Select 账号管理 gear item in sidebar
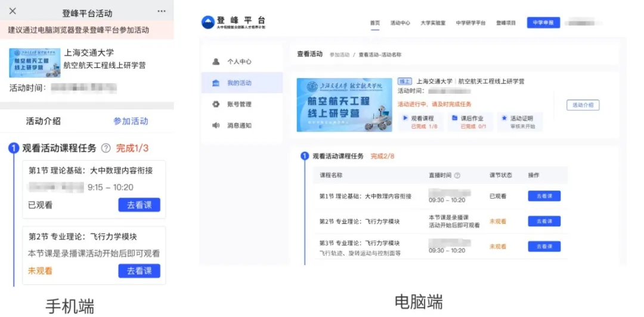 pos(239,104)
